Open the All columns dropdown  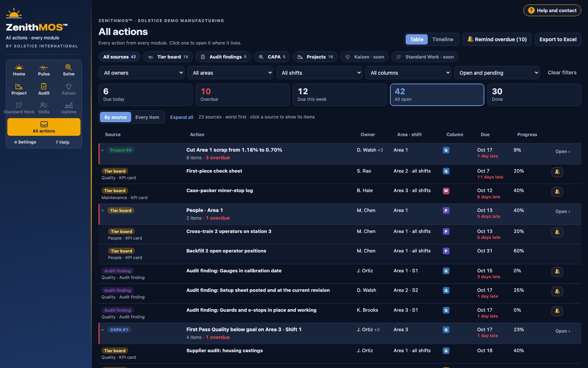(408, 73)
